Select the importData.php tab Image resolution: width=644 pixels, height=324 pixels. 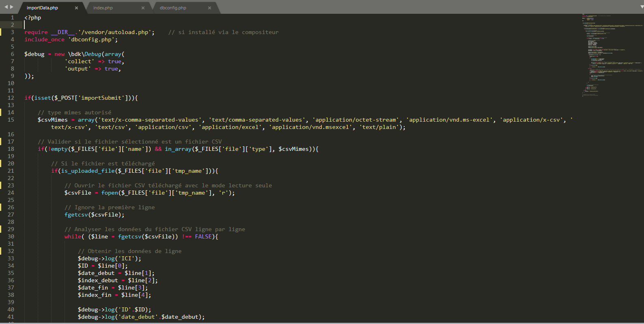click(42, 8)
